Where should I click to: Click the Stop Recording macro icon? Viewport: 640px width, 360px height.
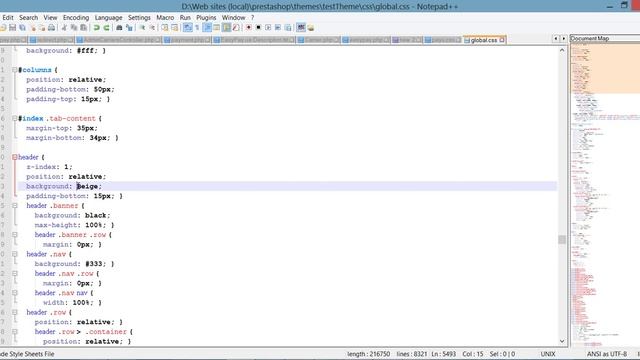(258, 27)
